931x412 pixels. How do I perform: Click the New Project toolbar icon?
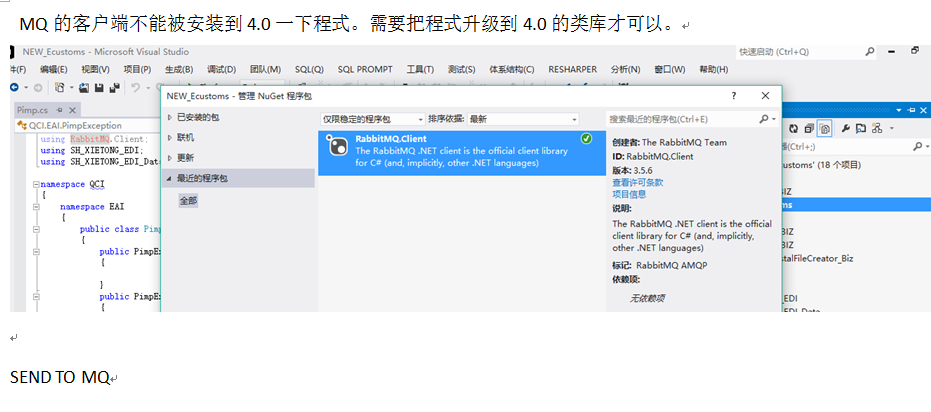click(x=59, y=87)
